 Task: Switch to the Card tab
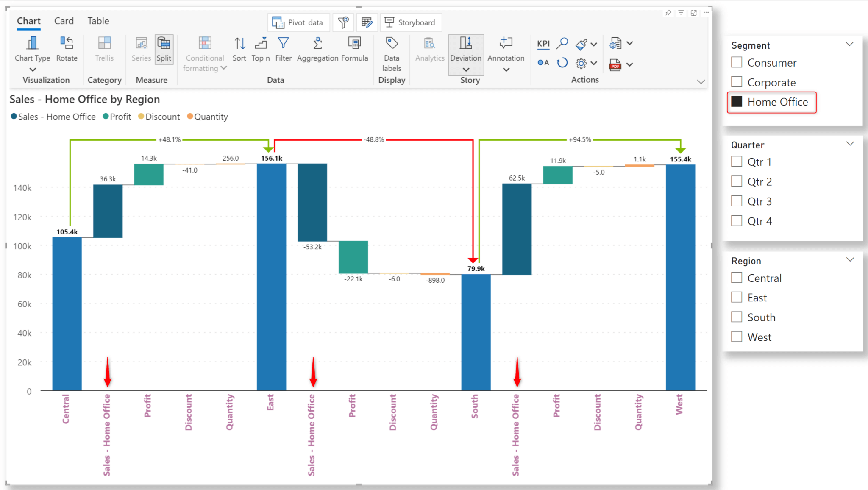[x=64, y=21]
